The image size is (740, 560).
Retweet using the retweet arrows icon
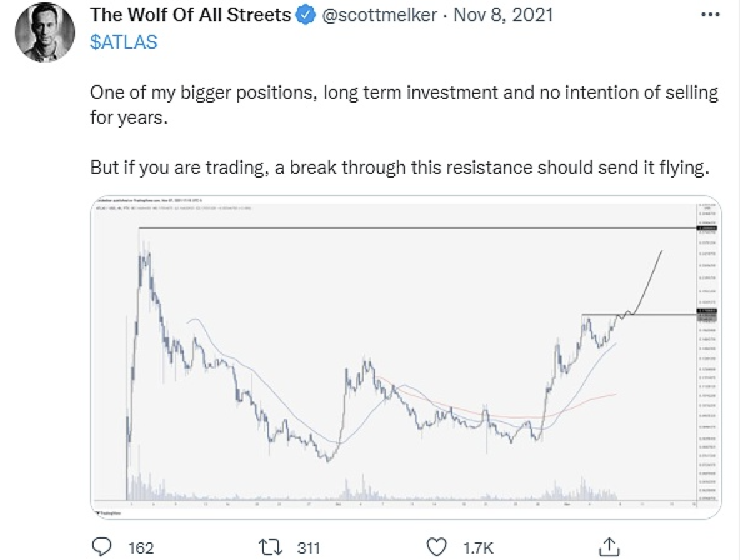coord(271,547)
